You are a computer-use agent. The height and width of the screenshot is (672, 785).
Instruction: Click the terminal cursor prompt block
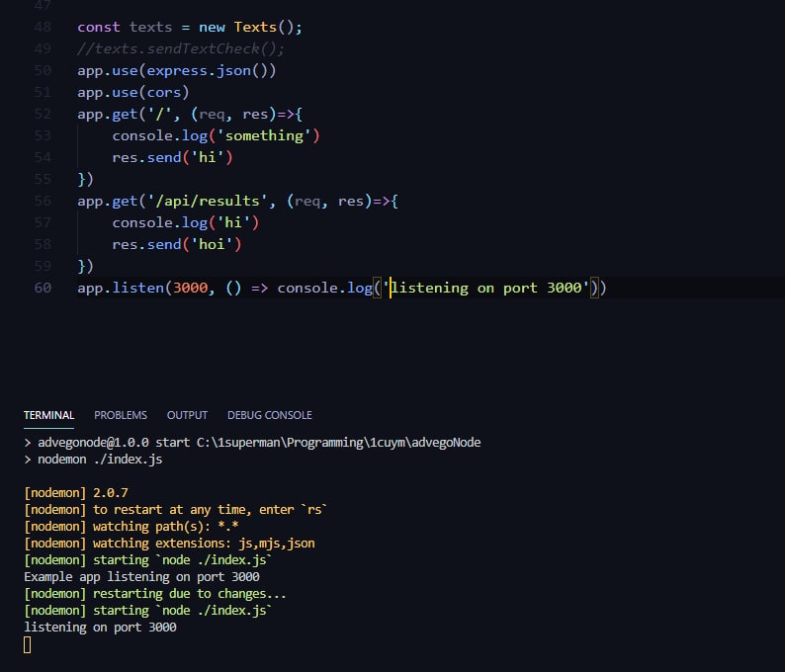pyautogui.click(x=28, y=645)
